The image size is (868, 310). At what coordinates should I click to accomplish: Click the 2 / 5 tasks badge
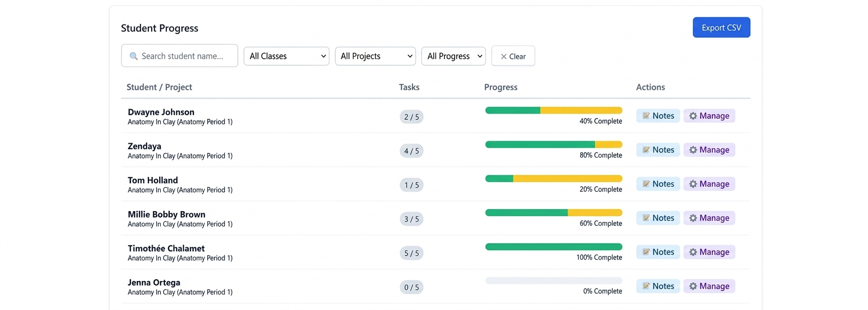(x=411, y=117)
